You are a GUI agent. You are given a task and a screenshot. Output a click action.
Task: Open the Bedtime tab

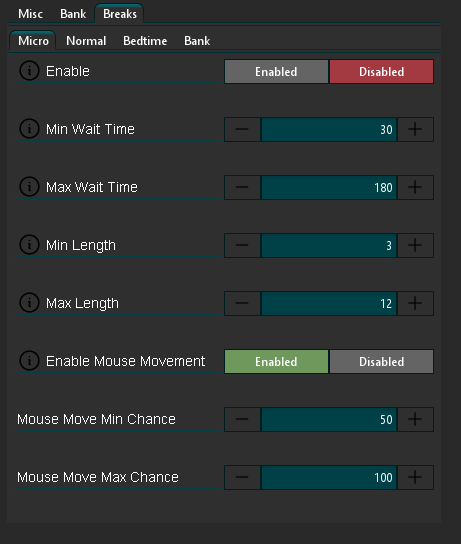145,41
